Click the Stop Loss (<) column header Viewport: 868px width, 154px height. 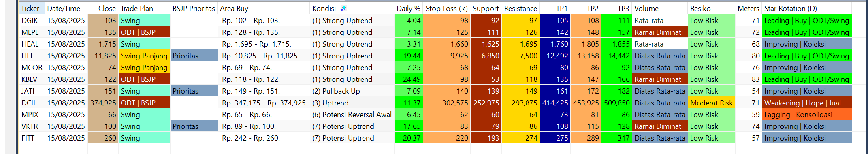pos(446,9)
